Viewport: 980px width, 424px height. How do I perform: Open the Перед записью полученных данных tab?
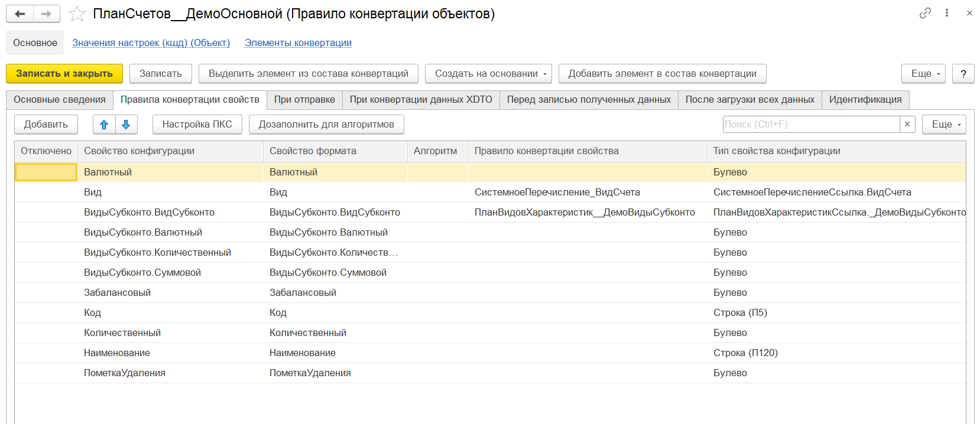[x=589, y=100]
